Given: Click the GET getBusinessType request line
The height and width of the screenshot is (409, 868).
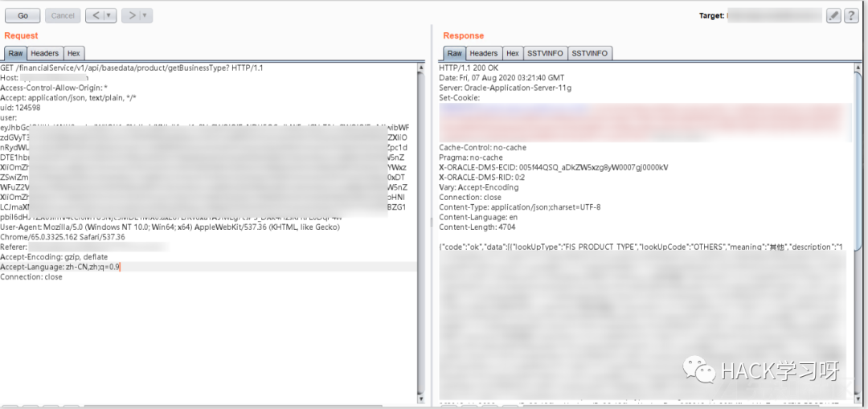Looking at the screenshot, I should pos(132,68).
